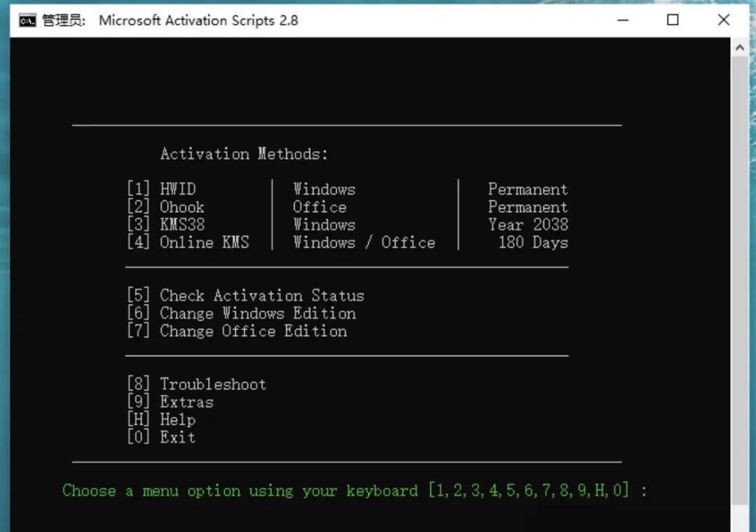Click the '180 Days' text

click(533, 243)
